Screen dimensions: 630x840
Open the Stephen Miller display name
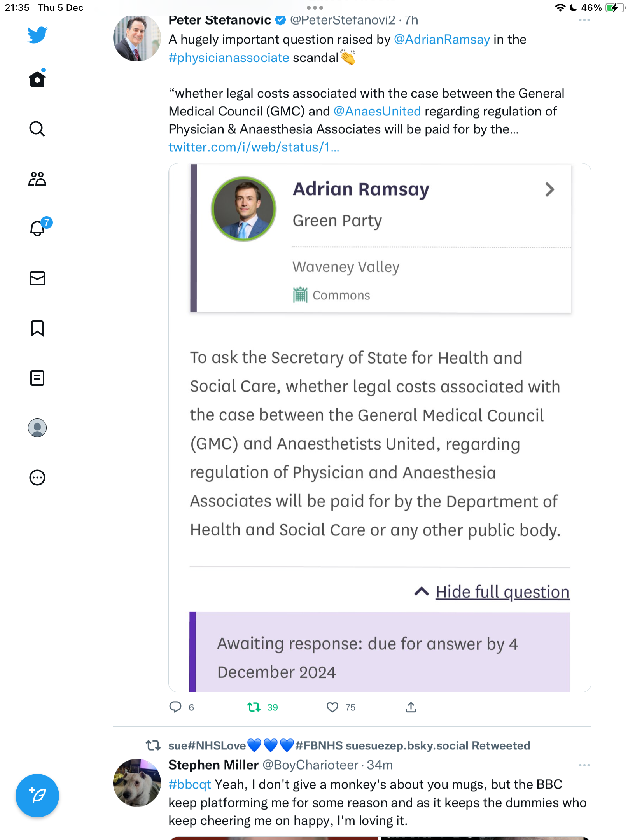coord(213,765)
